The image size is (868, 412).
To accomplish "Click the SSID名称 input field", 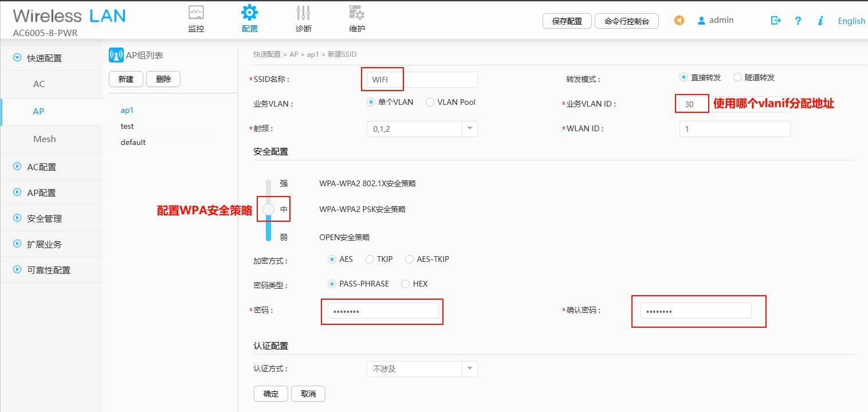I will (422, 80).
